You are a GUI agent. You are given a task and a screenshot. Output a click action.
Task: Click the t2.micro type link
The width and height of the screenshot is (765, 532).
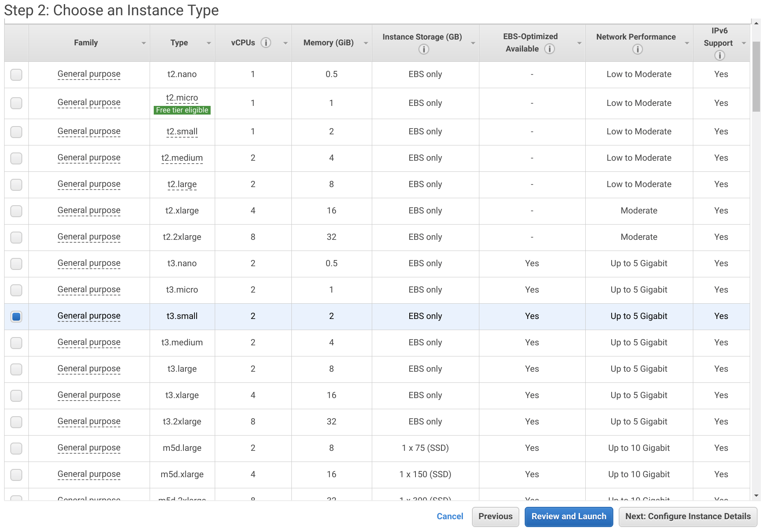tap(182, 98)
